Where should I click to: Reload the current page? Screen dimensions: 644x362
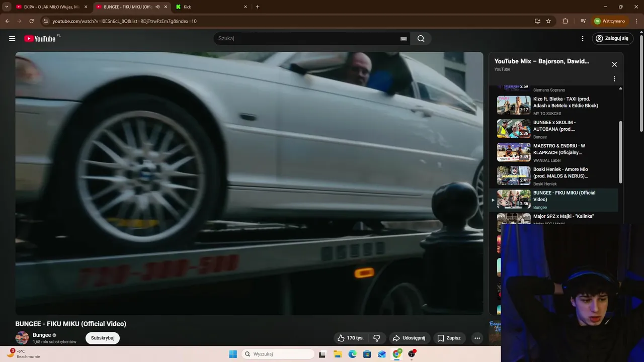point(31,21)
